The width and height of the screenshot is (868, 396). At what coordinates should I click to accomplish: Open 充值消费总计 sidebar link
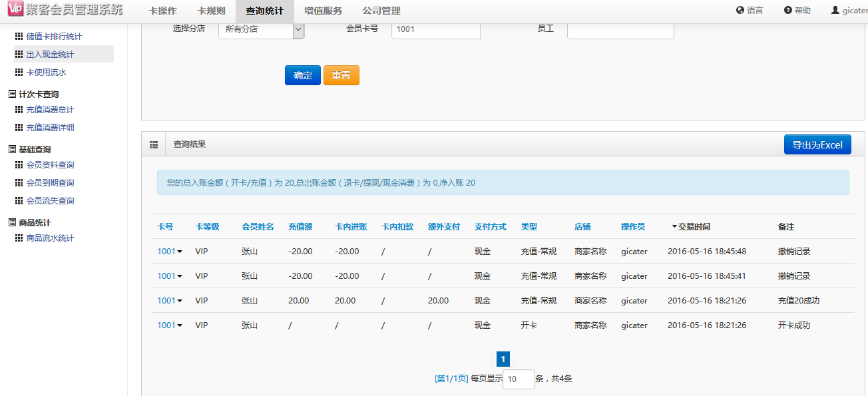point(50,110)
